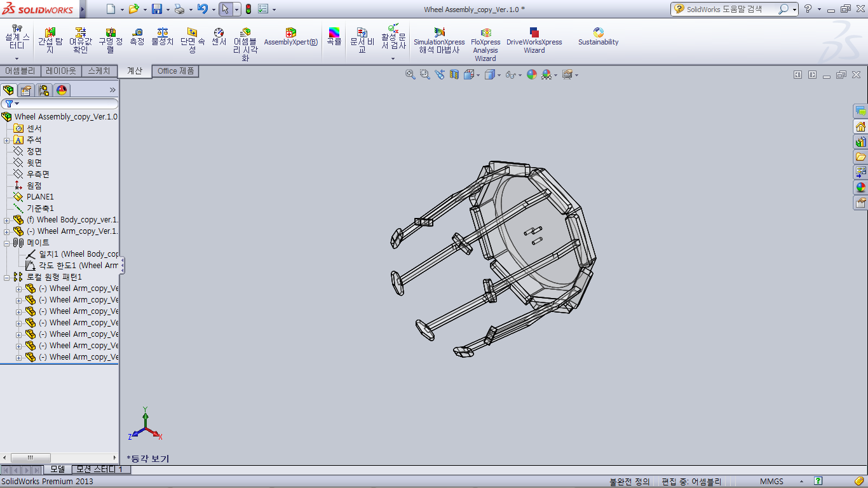This screenshot has width=868, height=488.
Task: Launch AssemblyXpert(B) tool
Action: (x=290, y=37)
